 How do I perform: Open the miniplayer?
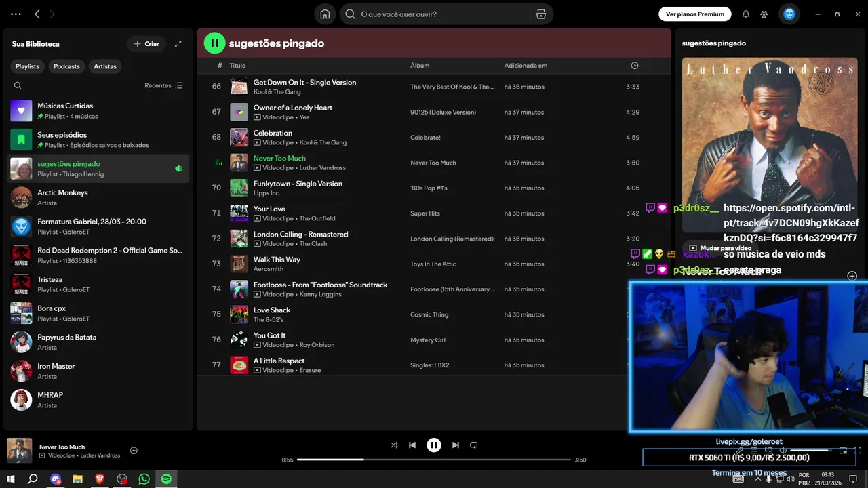[843, 450]
